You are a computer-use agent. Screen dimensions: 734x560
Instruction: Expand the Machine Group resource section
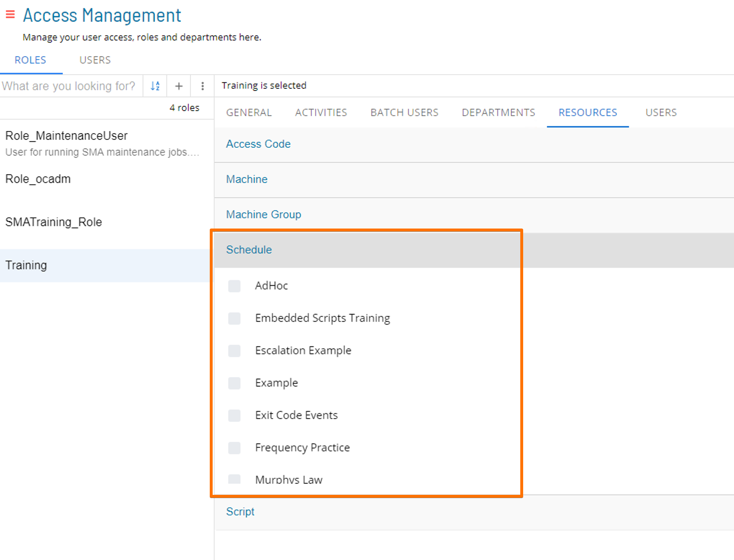474,215
